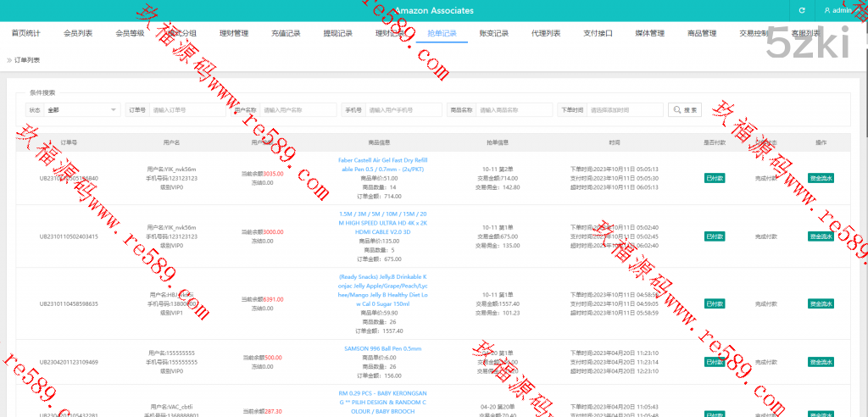Open the 提现记录 tab
Image resolution: width=868 pixels, height=417 pixels.
pyautogui.click(x=337, y=33)
